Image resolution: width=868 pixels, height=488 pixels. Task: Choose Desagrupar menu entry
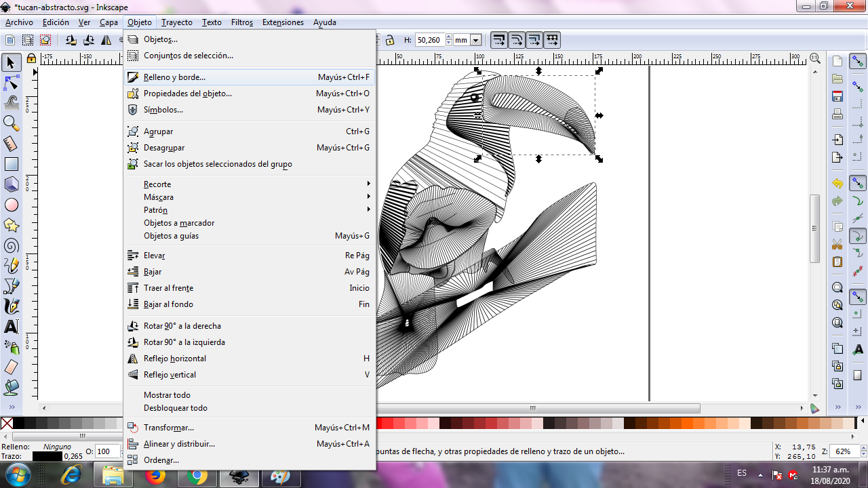(250, 148)
